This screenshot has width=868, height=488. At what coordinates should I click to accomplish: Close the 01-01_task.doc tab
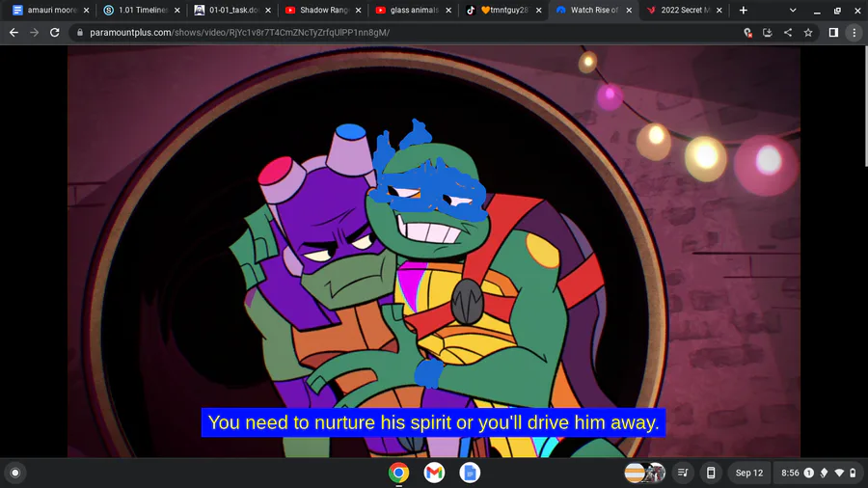coord(268,10)
